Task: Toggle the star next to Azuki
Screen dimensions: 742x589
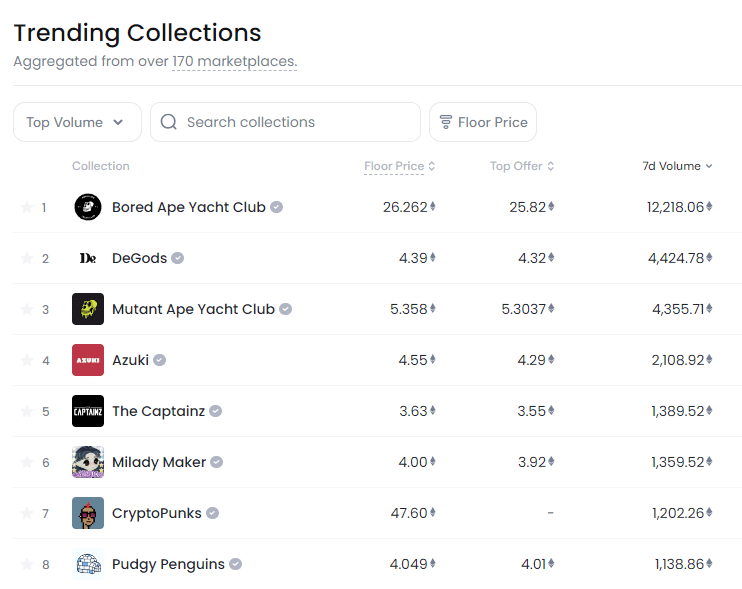Action: point(27,360)
